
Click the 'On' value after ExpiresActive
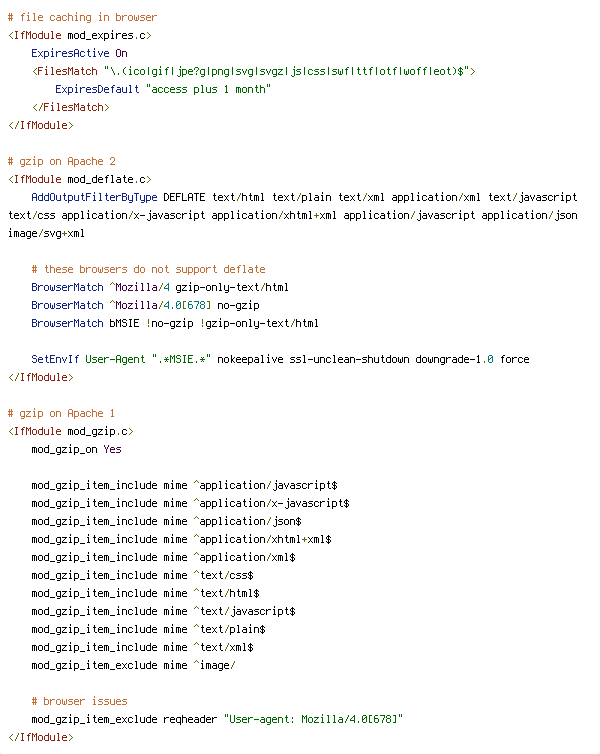pyautogui.click(x=121, y=53)
